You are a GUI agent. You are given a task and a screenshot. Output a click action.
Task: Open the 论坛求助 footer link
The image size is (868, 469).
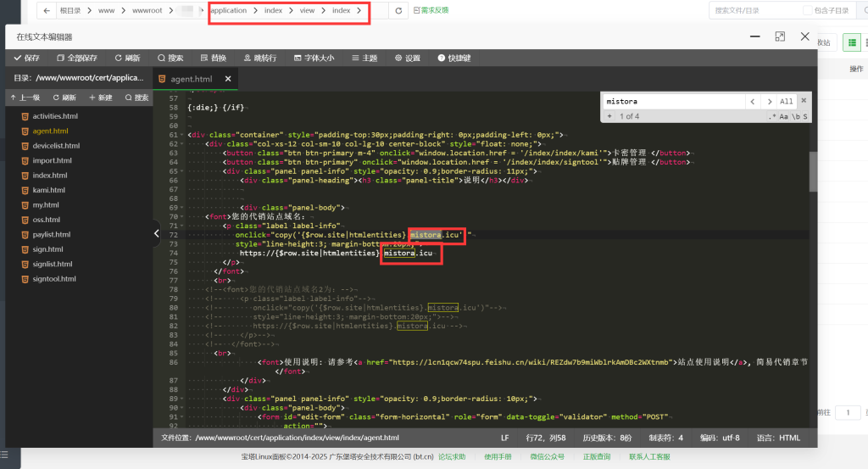click(x=452, y=457)
